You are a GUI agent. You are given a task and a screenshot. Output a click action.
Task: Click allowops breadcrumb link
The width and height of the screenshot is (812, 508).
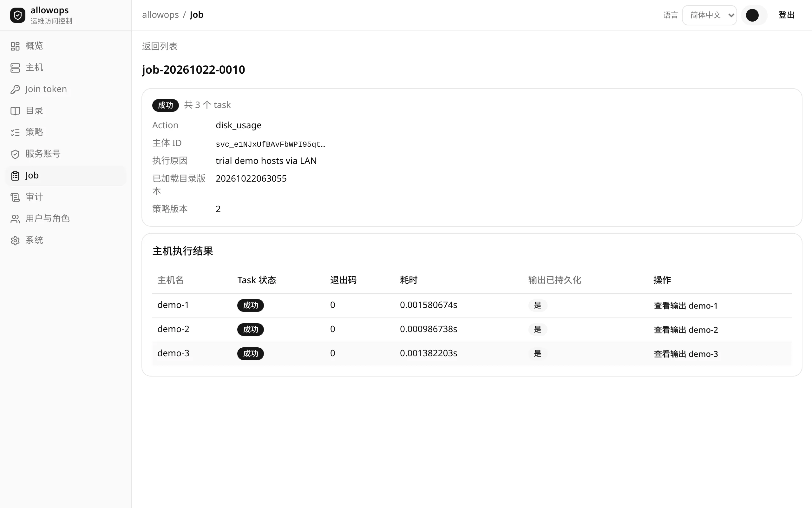tap(160, 15)
